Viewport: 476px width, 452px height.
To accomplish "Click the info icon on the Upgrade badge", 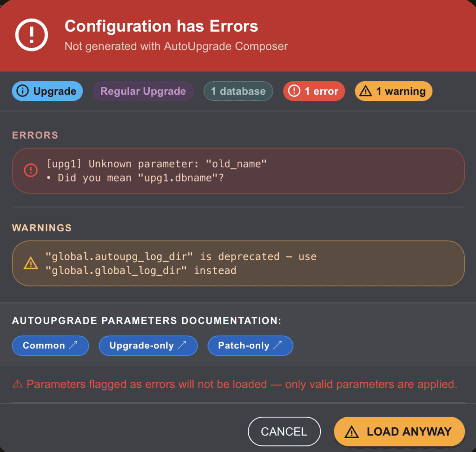I will tap(22, 91).
